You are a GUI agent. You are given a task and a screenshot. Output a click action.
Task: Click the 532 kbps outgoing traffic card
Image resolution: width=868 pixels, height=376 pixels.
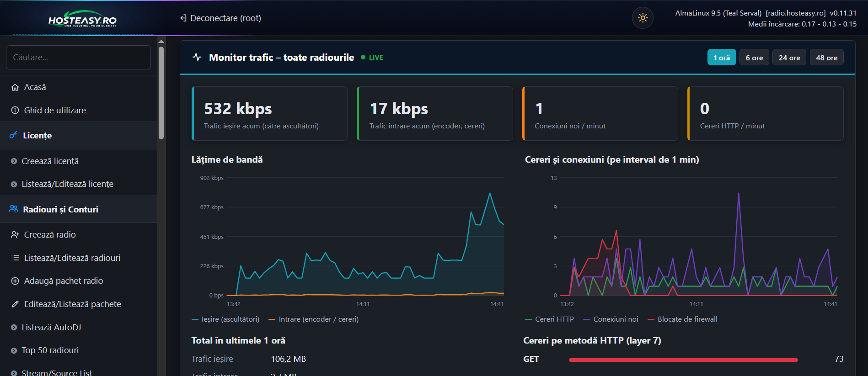269,114
